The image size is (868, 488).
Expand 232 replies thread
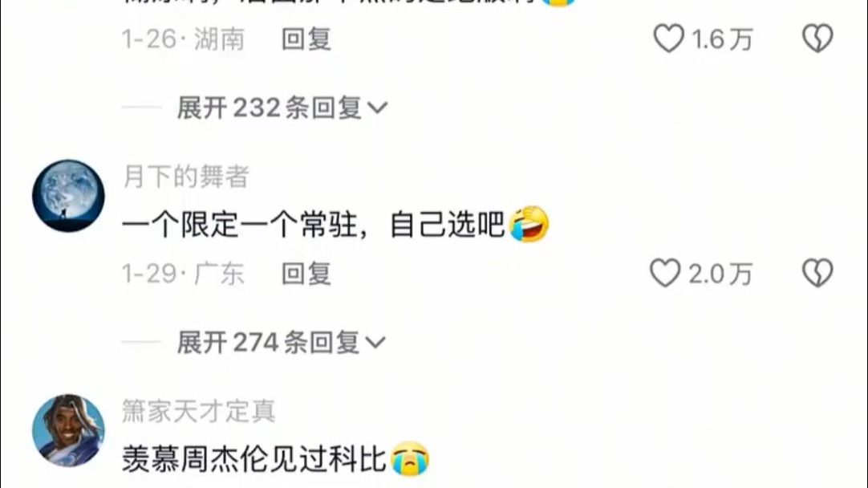[x=282, y=108]
